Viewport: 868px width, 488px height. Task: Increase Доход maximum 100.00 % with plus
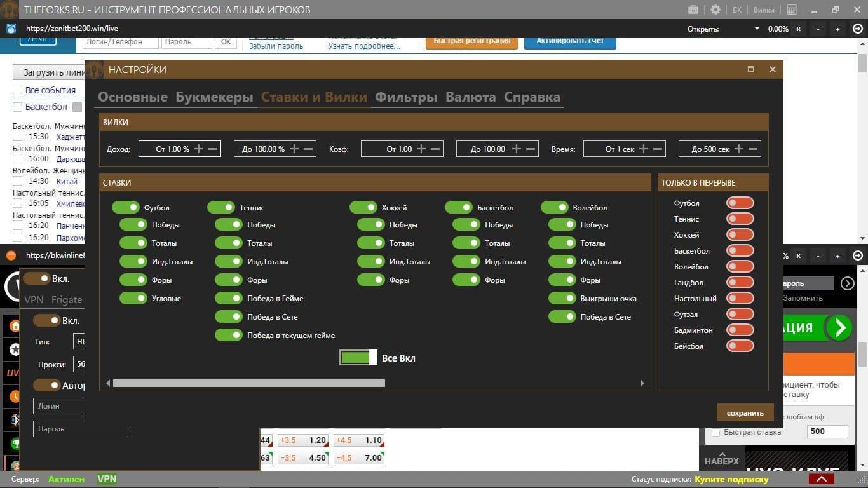(294, 149)
